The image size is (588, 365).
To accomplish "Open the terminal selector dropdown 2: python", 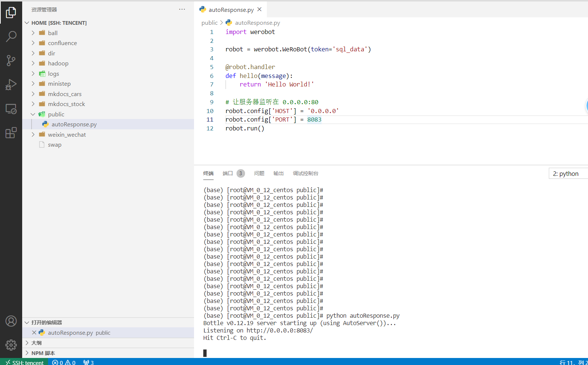I will [568, 174].
